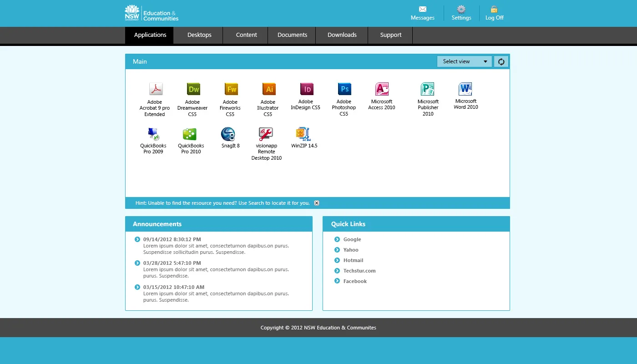Switch to the Applications tab
The image size is (637, 364).
(150, 35)
